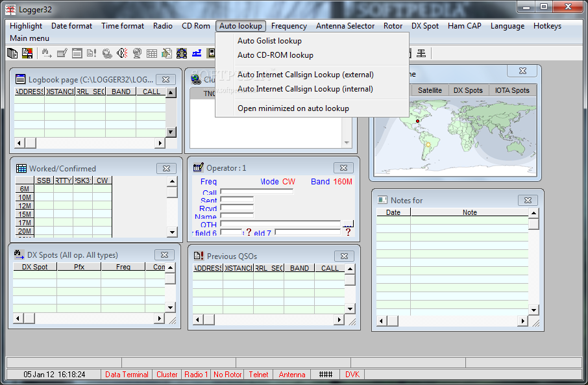Click the tracking globe-with-vehicle toolbar icon

(x=107, y=53)
